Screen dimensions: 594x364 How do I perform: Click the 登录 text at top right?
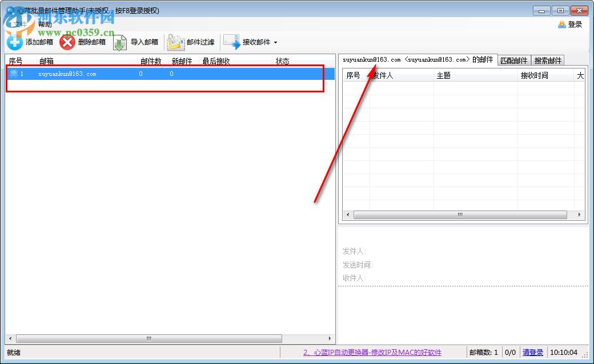[x=575, y=24]
